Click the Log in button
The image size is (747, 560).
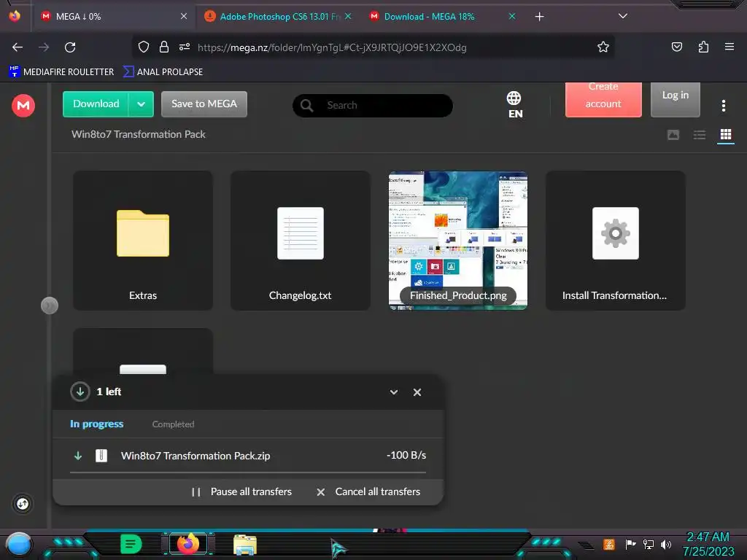coord(675,99)
